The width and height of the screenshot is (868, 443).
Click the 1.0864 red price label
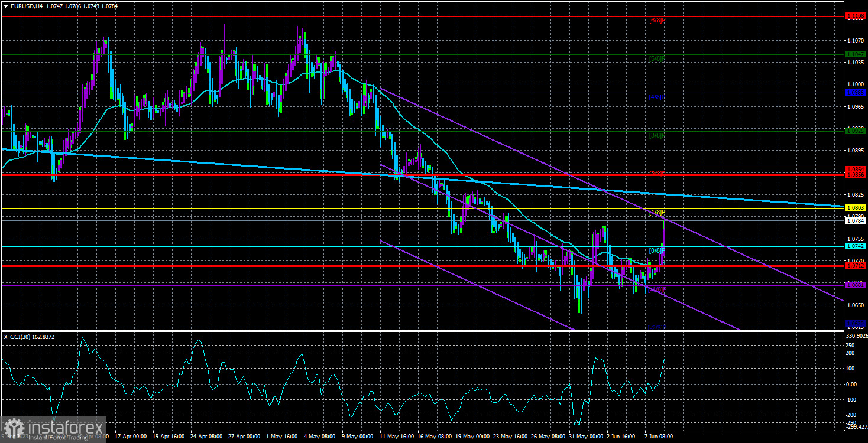(x=856, y=170)
